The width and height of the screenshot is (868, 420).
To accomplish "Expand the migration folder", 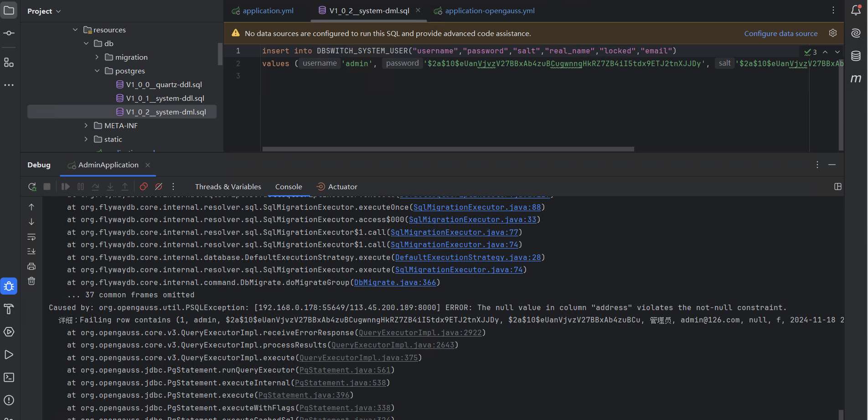I will (97, 57).
